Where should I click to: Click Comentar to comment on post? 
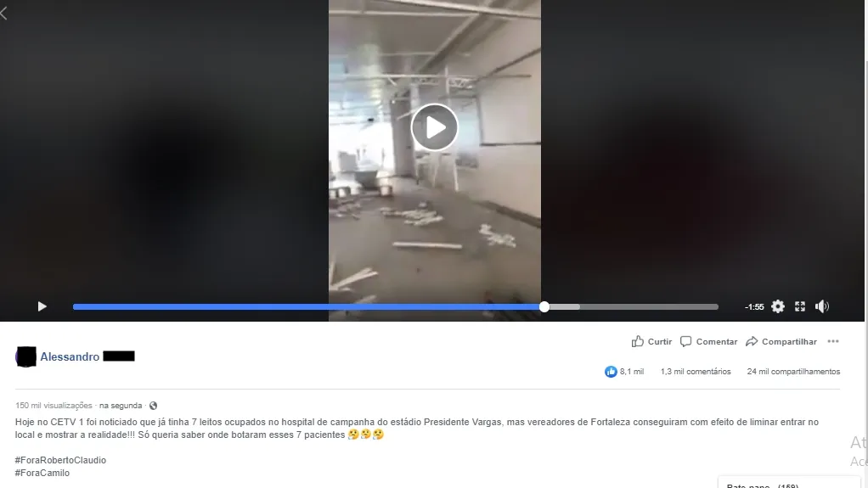click(x=708, y=341)
